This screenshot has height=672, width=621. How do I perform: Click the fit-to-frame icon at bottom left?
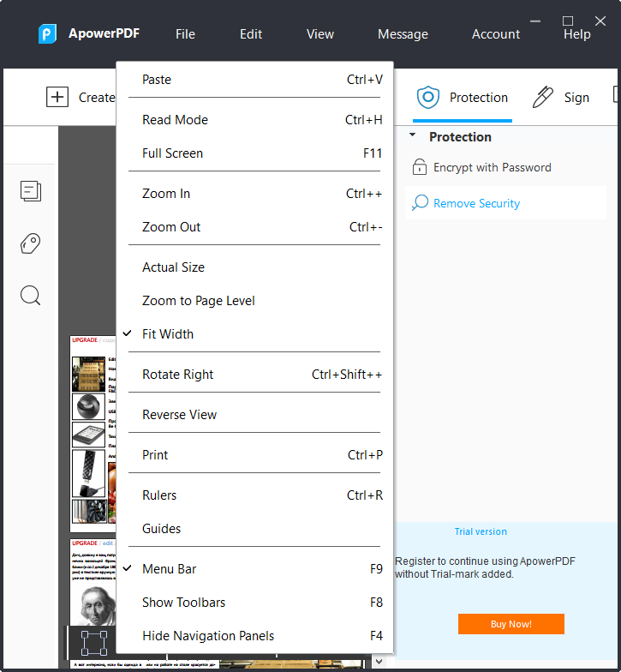coord(93,642)
